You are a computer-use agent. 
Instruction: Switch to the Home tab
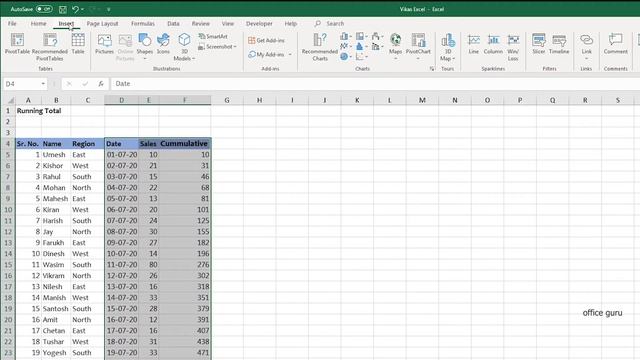[x=38, y=24]
